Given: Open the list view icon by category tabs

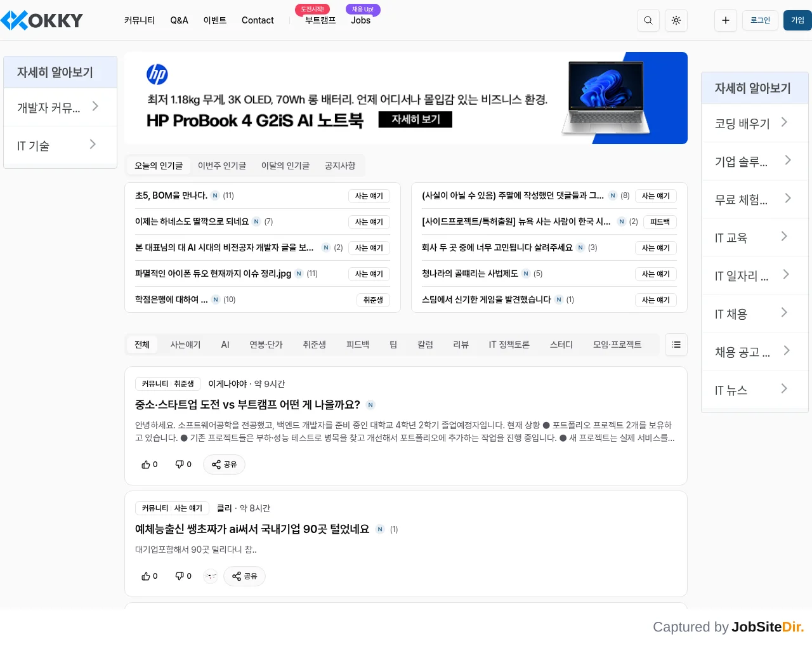Looking at the screenshot, I should (x=676, y=345).
